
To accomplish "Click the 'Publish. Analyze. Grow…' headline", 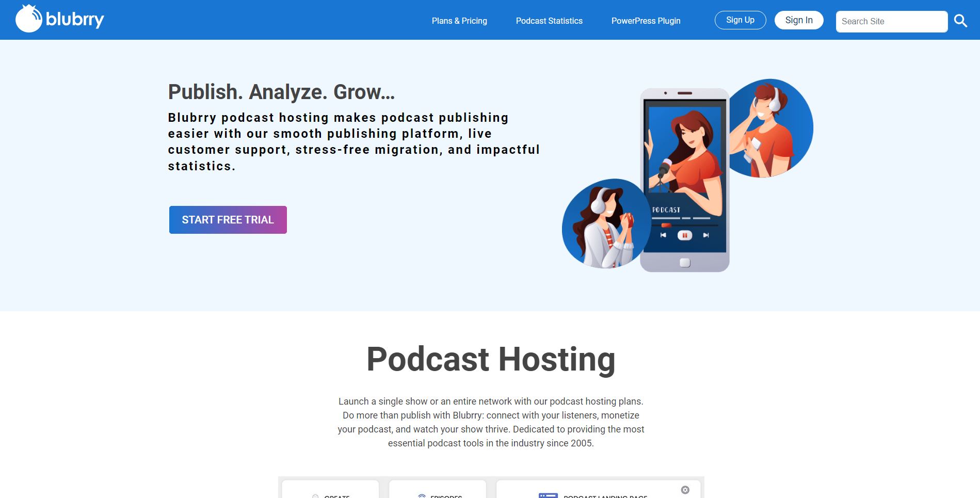I will tap(281, 92).
